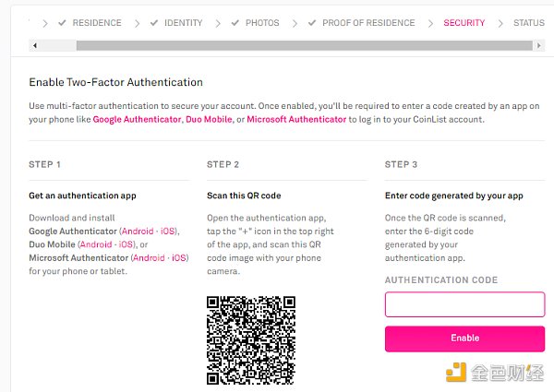Click Android link for Google Authenticator
The height and width of the screenshot is (392, 554).
pos(138,231)
